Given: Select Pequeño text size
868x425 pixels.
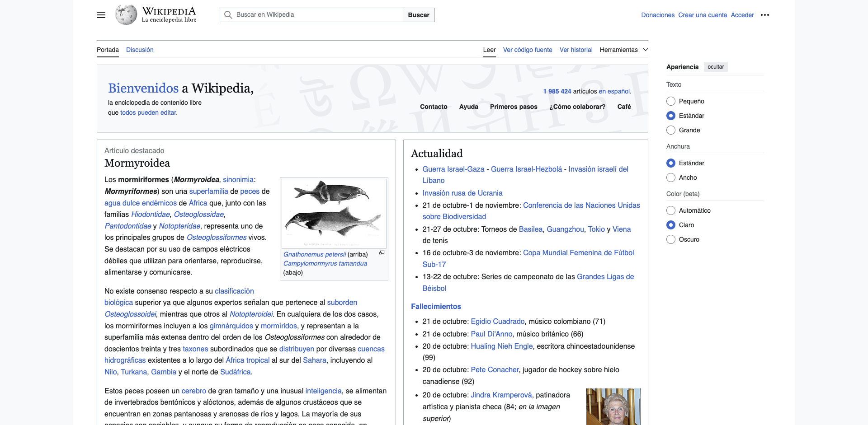Looking at the screenshot, I should [x=671, y=101].
